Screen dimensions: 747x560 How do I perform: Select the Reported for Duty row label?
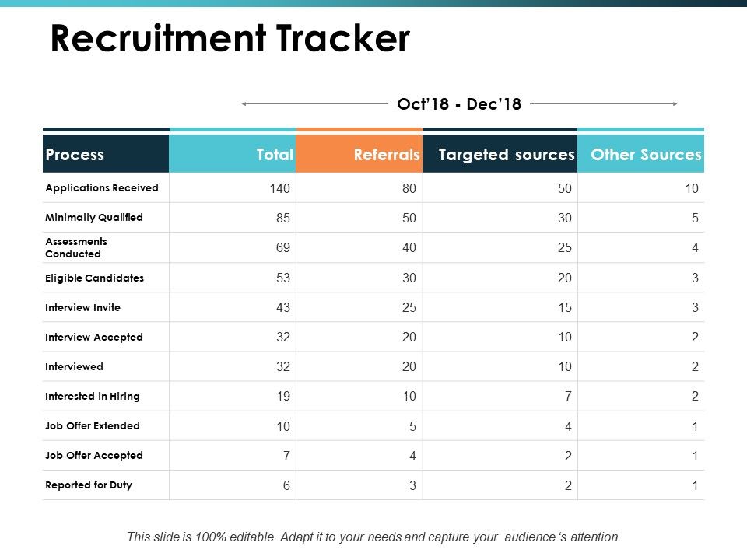89,485
